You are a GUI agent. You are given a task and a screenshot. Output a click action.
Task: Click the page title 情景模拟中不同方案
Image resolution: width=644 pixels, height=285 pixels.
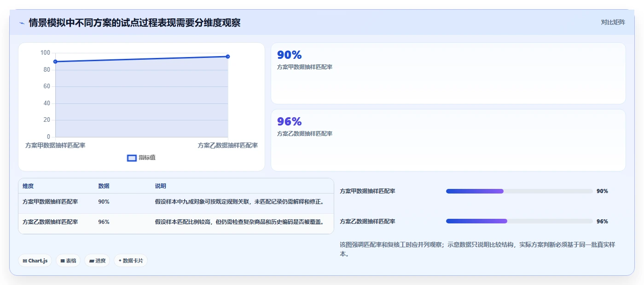point(134,23)
